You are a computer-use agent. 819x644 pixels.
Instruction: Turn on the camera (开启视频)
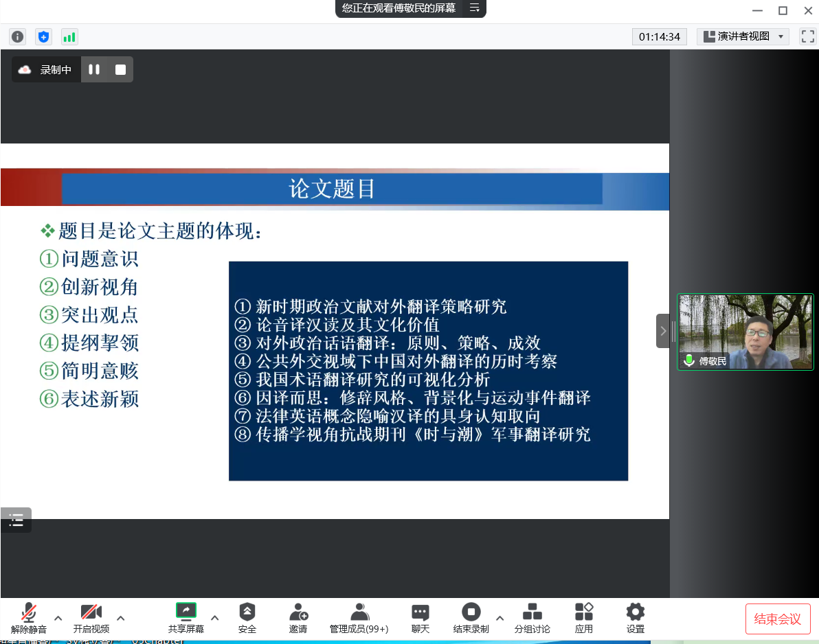(x=91, y=617)
